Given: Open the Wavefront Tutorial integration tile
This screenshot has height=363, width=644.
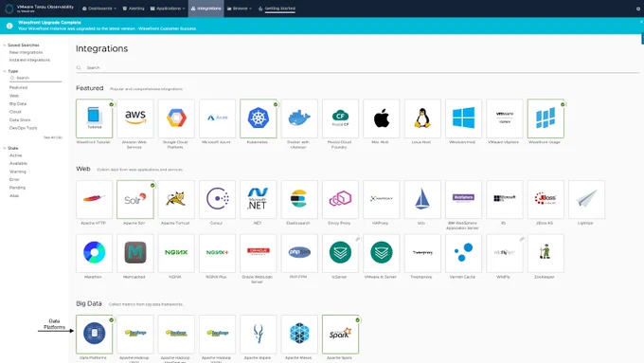Looking at the screenshot, I should tap(94, 118).
